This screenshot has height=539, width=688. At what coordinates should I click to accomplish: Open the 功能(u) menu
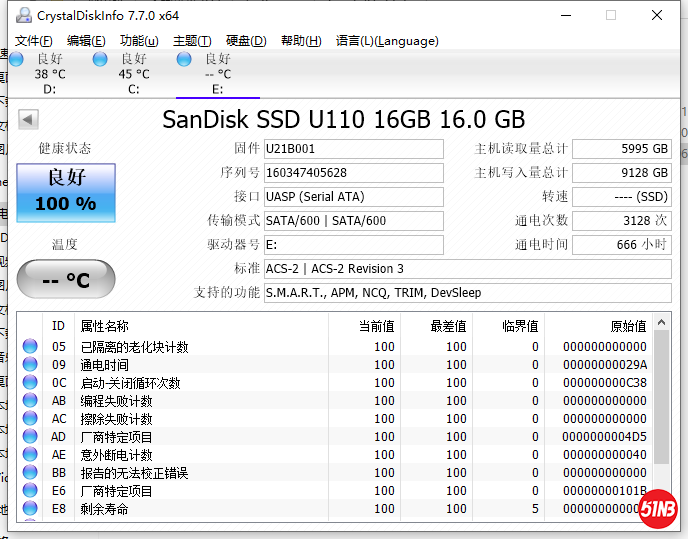click(x=139, y=41)
